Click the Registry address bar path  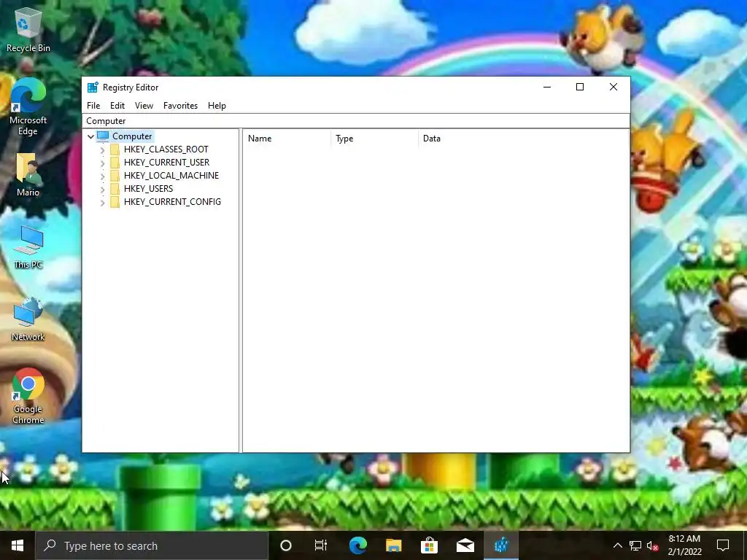coord(356,121)
